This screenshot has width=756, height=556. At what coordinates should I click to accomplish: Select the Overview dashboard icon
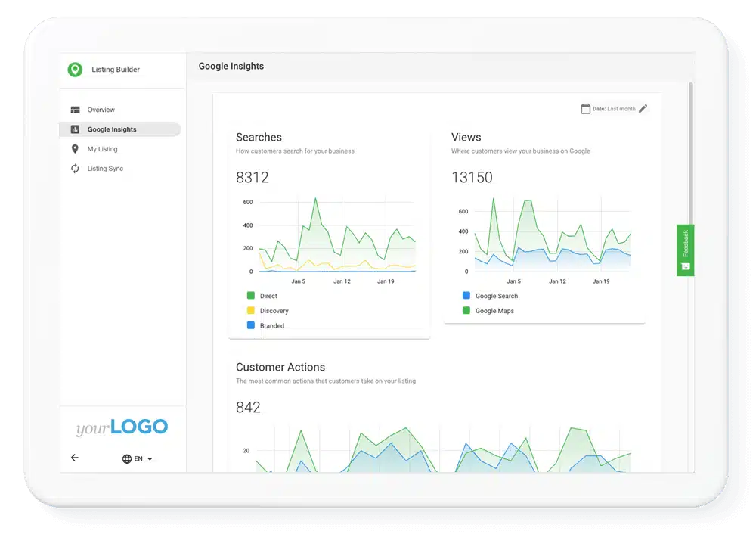pos(75,110)
